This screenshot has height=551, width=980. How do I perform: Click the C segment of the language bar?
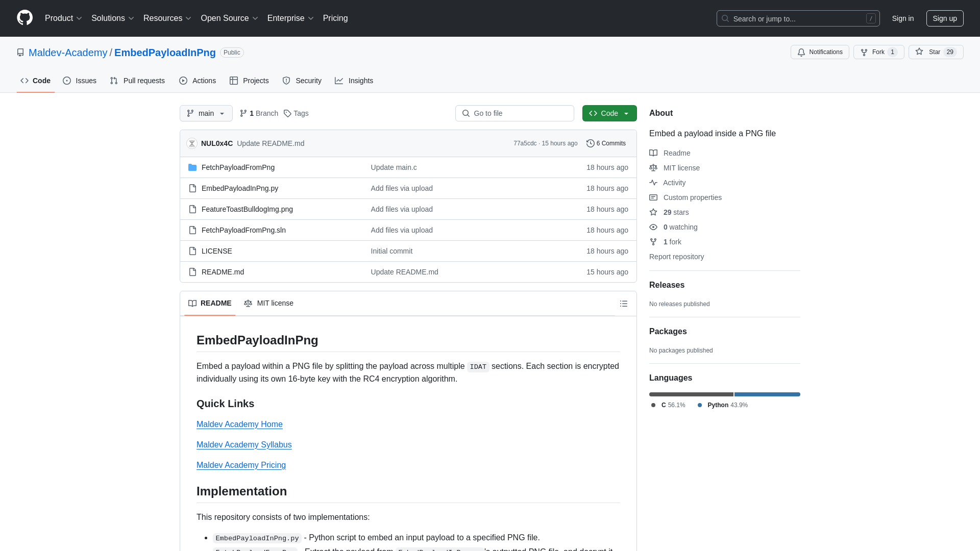(691, 394)
